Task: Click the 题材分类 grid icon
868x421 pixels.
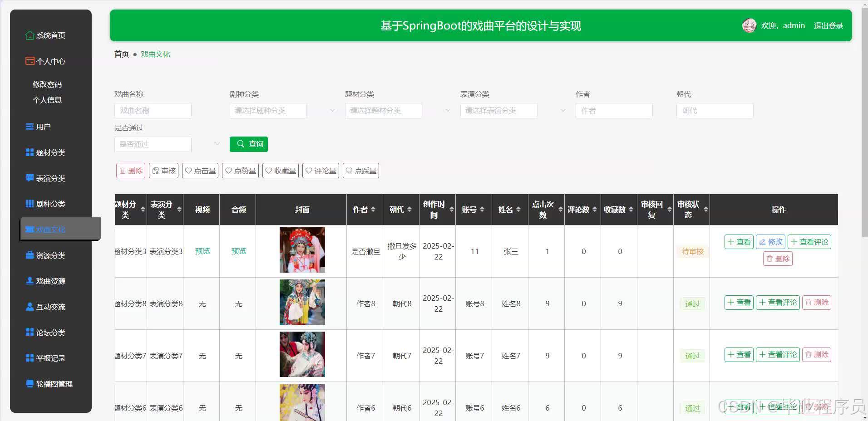Action: (30, 152)
